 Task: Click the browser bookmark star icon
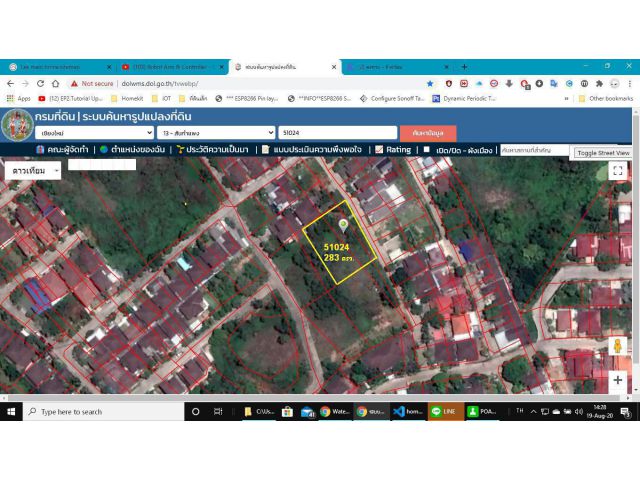click(x=430, y=84)
